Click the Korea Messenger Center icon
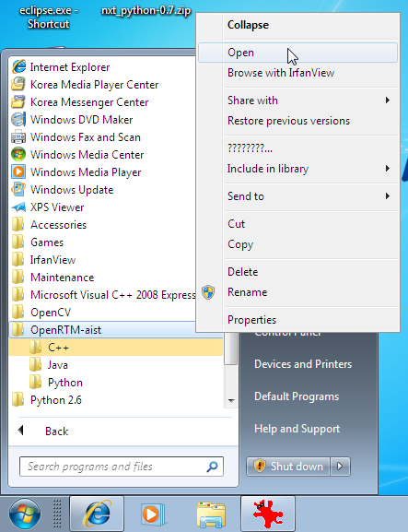408x532 pixels. (x=18, y=101)
